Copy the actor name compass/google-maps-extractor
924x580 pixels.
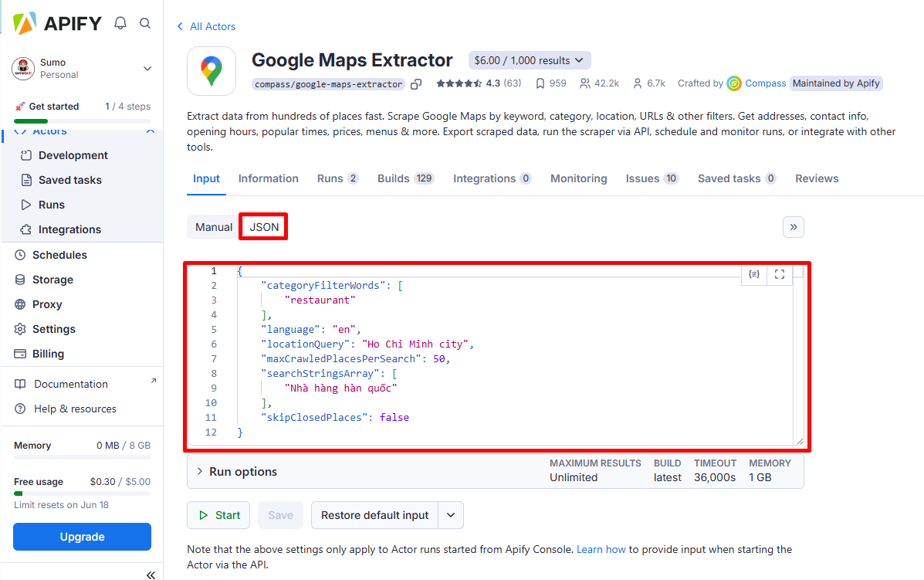416,83
